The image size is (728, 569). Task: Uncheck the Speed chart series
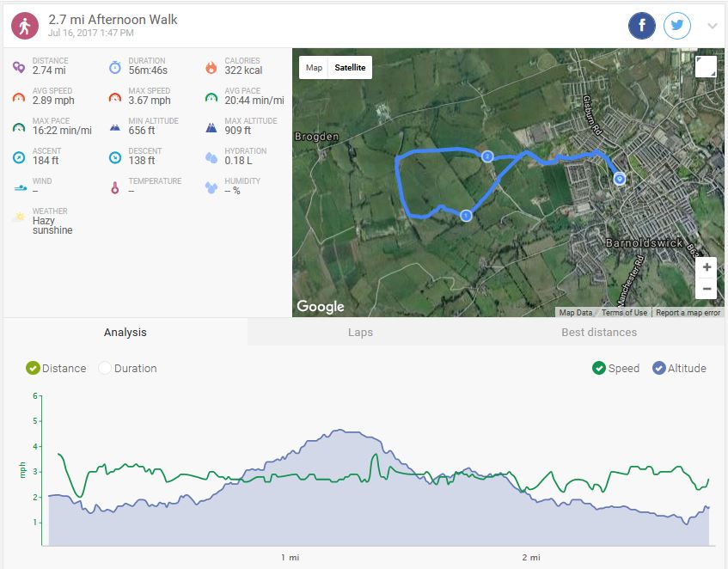(599, 368)
